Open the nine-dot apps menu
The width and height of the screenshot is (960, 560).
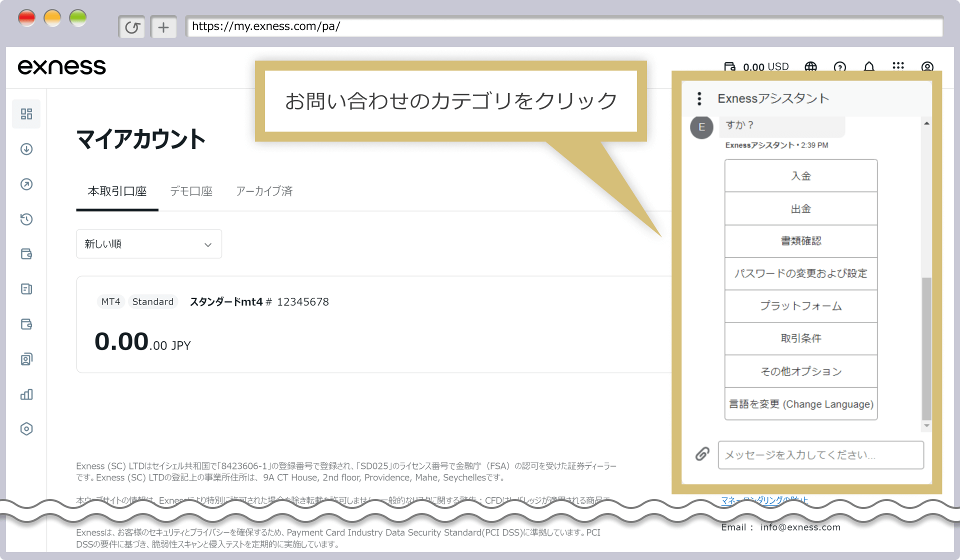click(x=898, y=66)
